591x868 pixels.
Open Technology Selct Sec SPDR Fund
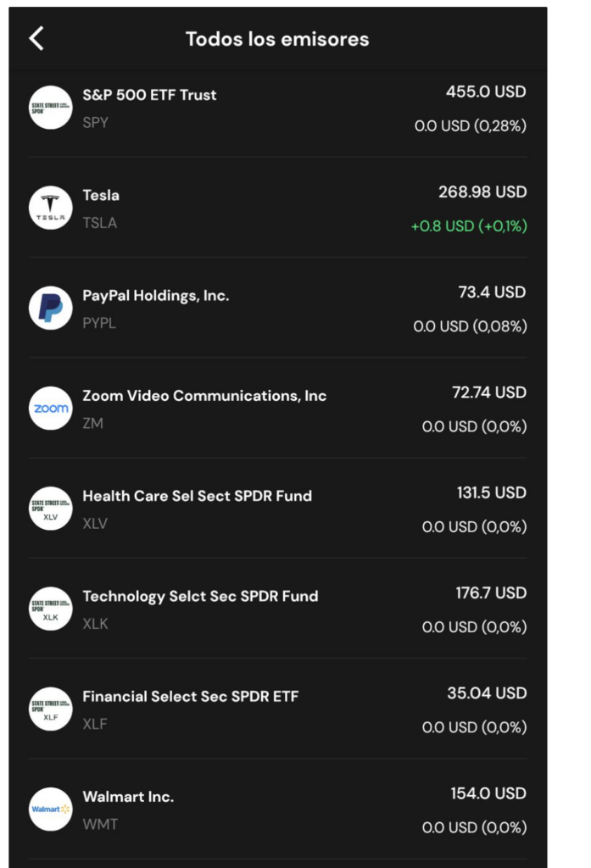[x=277, y=609]
